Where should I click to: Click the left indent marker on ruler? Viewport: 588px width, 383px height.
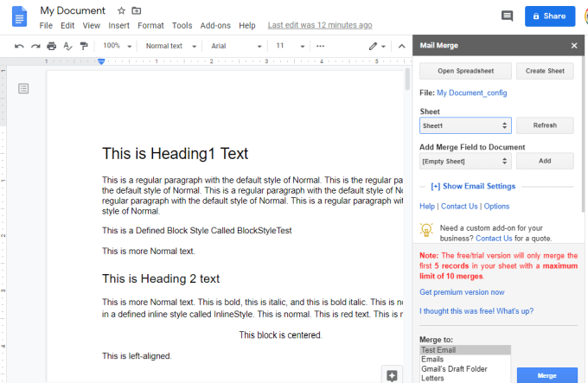101,61
